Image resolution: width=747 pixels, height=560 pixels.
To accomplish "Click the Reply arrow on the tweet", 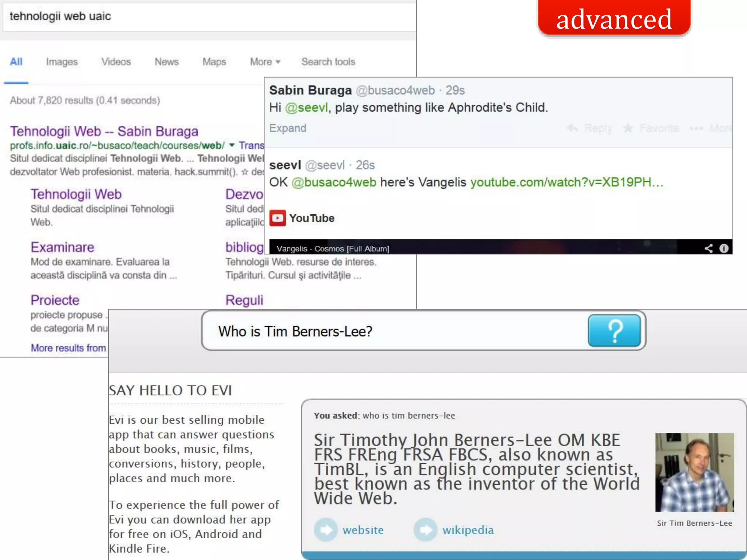I will 573,128.
